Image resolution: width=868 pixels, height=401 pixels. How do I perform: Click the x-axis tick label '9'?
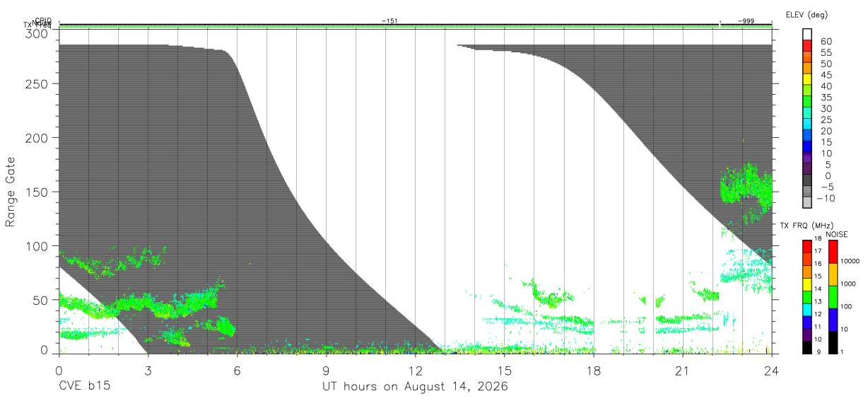(326, 371)
